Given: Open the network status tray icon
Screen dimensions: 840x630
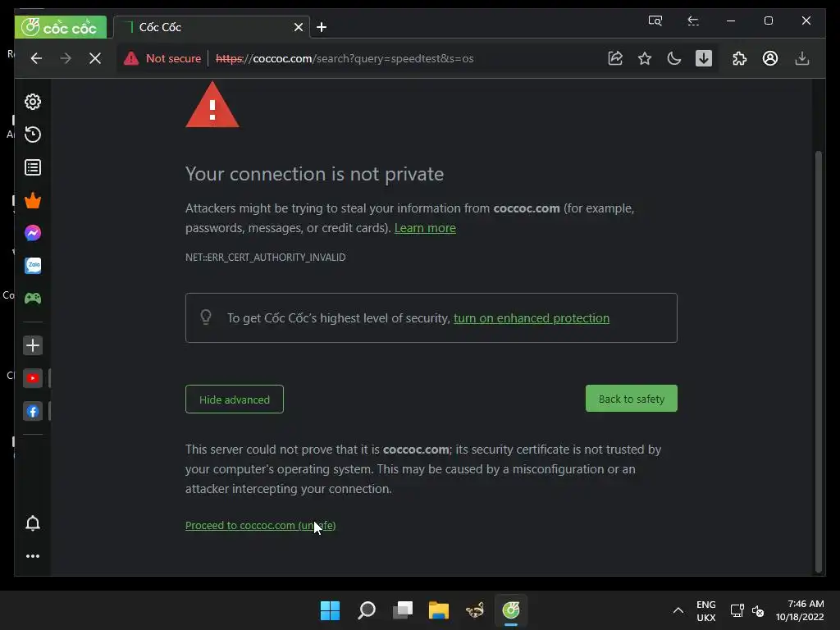Looking at the screenshot, I should pos(737,610).
